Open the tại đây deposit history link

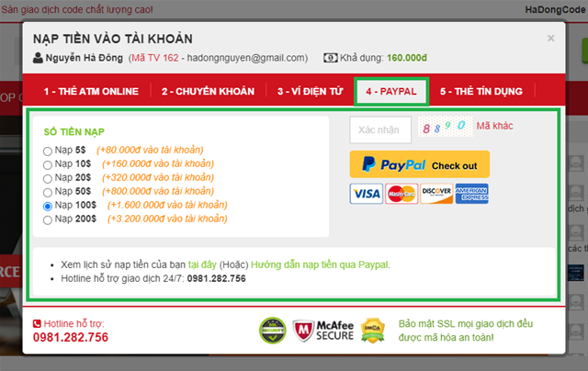(202, 264)
